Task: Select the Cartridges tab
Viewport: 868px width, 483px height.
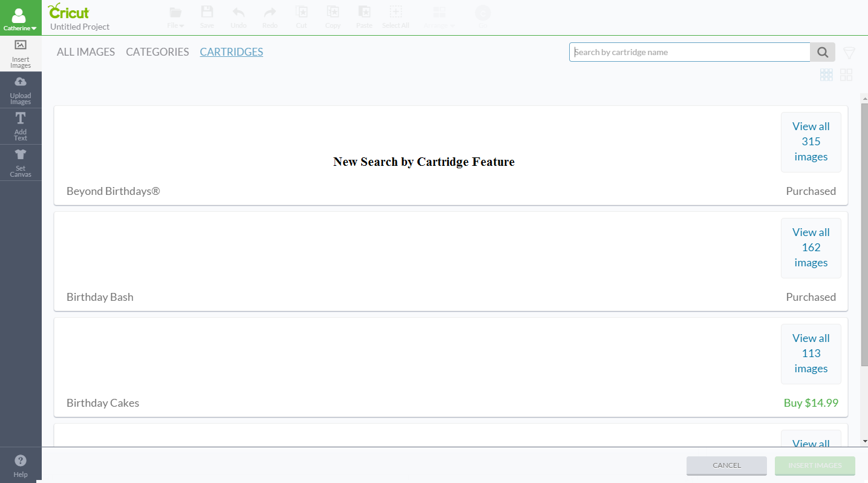Action: [x=232, y=52]
